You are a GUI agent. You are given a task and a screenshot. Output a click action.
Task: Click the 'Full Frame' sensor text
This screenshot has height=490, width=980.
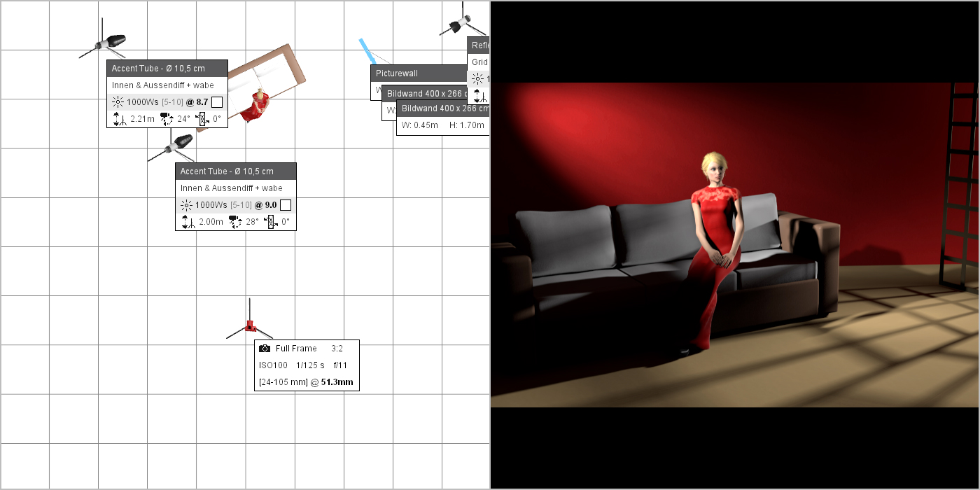296,349
